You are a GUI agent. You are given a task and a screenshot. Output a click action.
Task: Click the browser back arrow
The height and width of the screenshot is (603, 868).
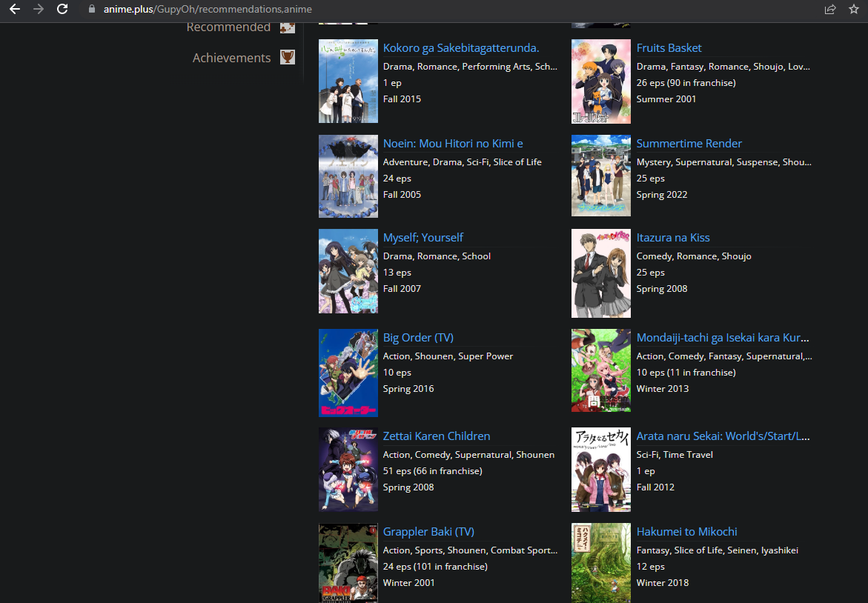pos(15,10)
